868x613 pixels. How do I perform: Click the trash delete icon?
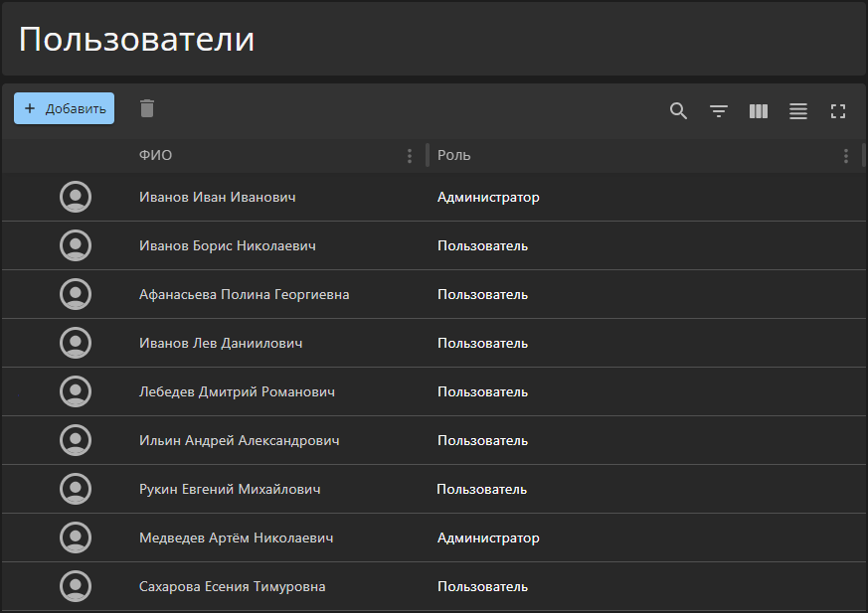click(147, 108)
